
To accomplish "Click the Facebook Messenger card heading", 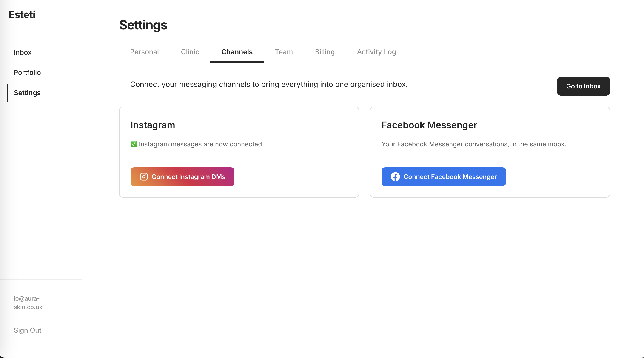I will coord(429,125).
